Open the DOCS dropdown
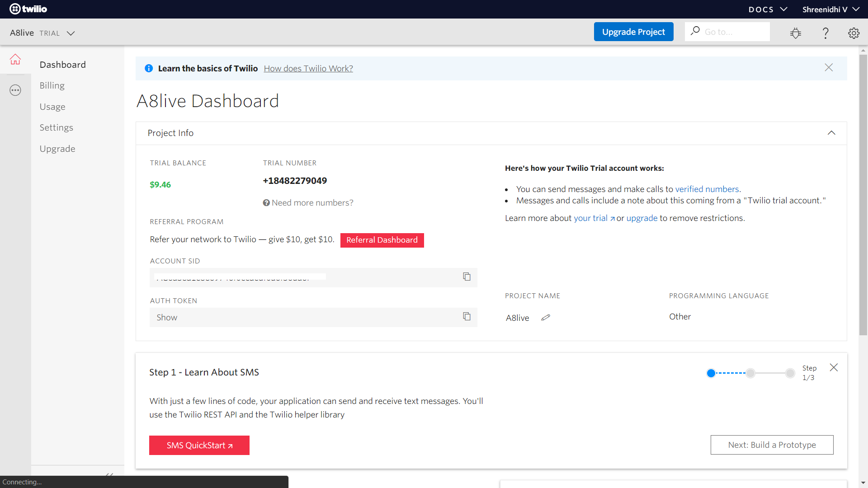Screen dimensions: 868x488 (768, 9)
